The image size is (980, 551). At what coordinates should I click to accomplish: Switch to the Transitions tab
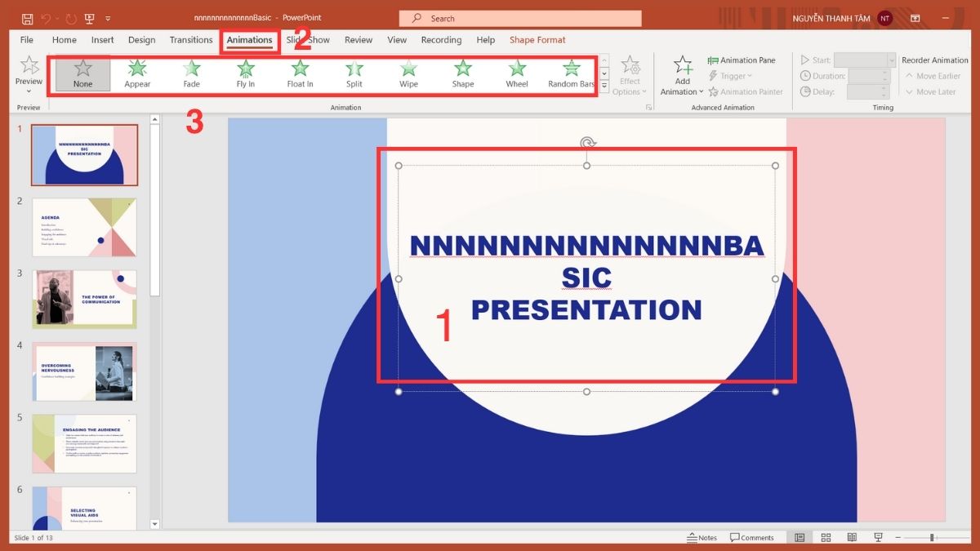tap(190, 39)
